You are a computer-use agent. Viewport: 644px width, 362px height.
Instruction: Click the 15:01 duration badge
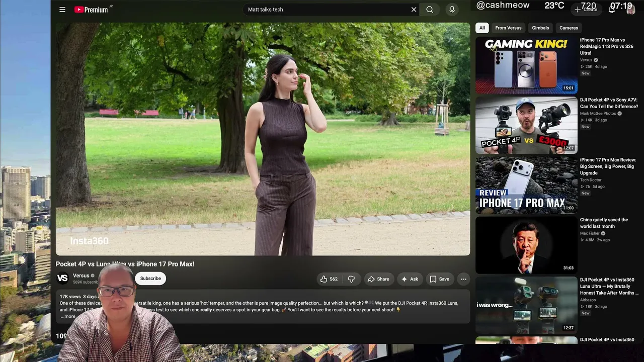point(568,88)
